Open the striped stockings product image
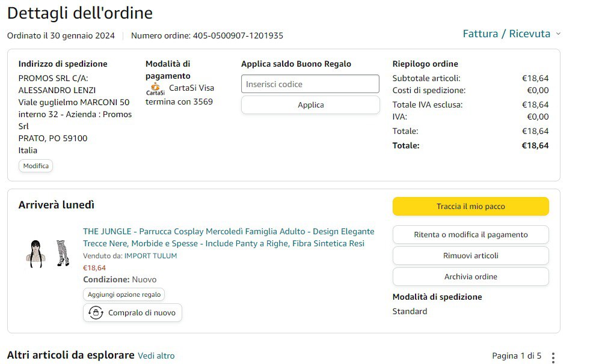The image size is (605, 364). point(63,253)
